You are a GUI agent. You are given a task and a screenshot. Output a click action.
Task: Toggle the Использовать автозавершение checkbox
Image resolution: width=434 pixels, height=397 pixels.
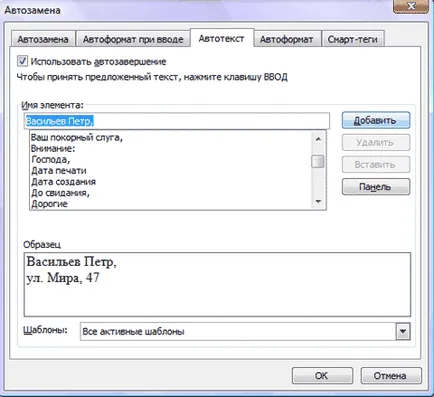(22, 61)
